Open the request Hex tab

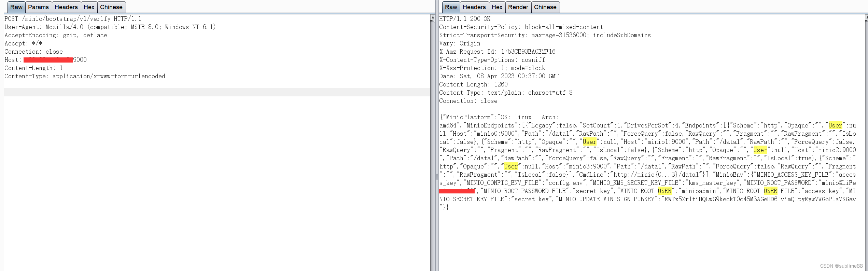coord(89,7)
